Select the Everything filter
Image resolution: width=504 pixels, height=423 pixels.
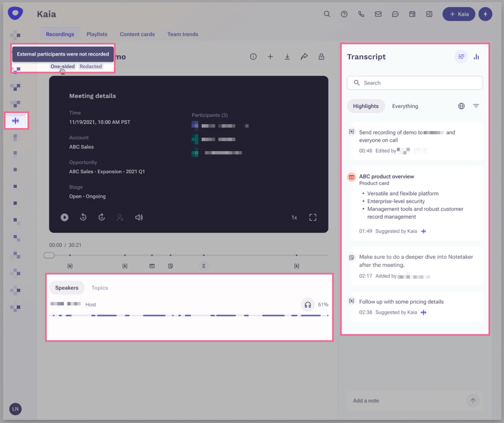405,106
